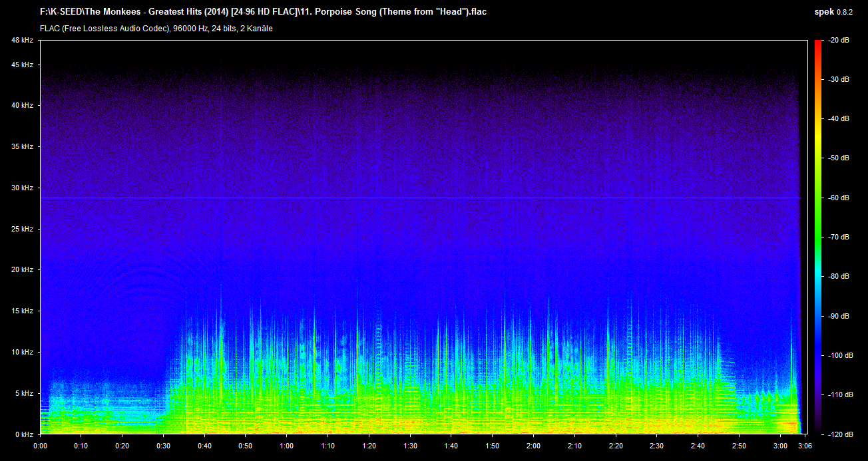
Task: Click the 48 kHz frequency axis label
Action: click(x=22, y=41)
